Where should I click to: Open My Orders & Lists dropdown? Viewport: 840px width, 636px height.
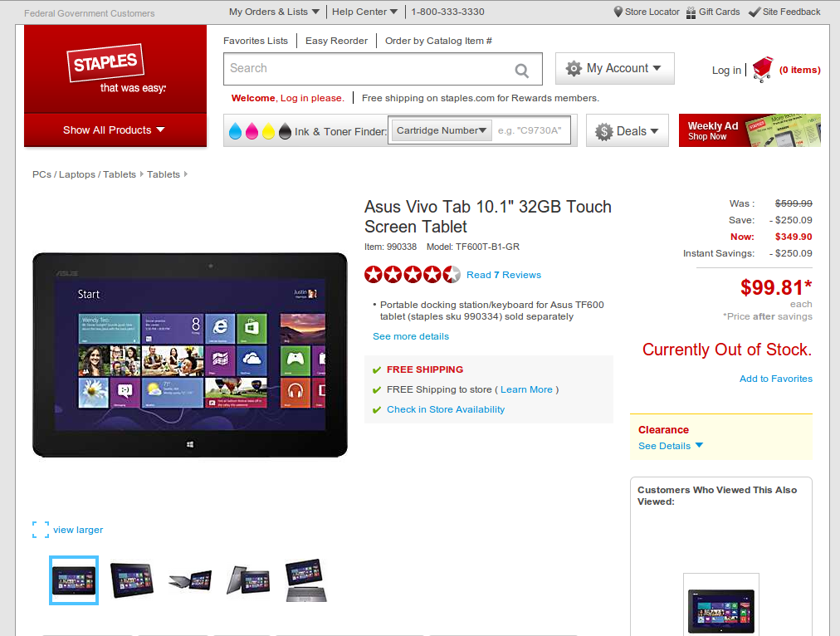[274, 12]
